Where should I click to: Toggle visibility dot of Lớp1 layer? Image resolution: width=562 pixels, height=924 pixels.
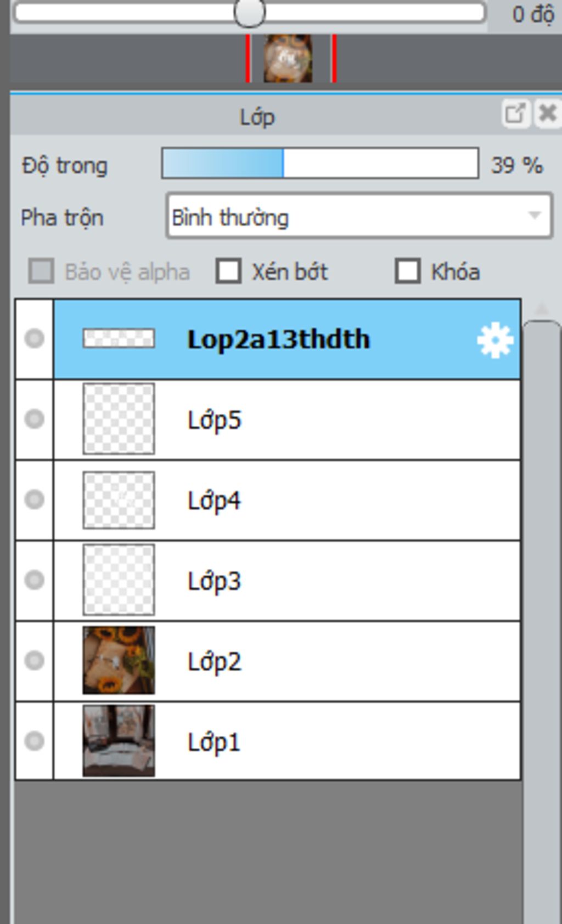pyautogui.click(x=35, y=741)
